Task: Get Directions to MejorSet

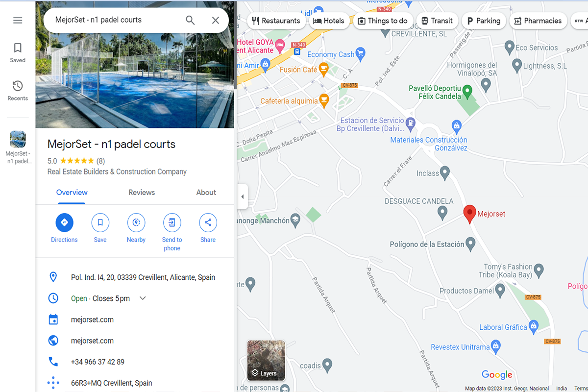Action: (64, 222)
